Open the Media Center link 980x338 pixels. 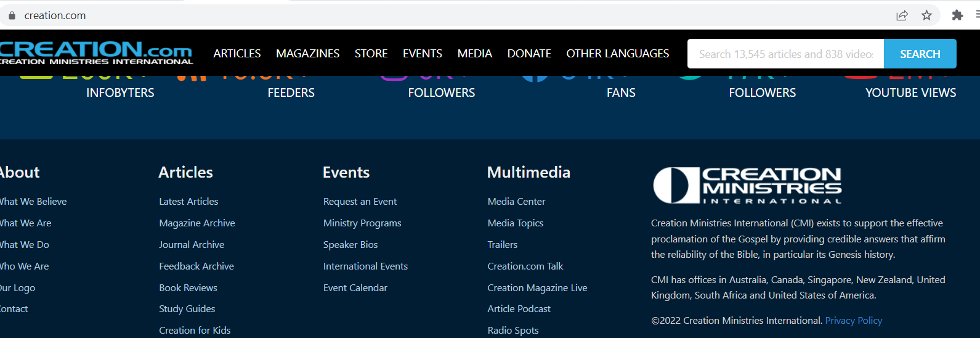(x=516, y=202)
